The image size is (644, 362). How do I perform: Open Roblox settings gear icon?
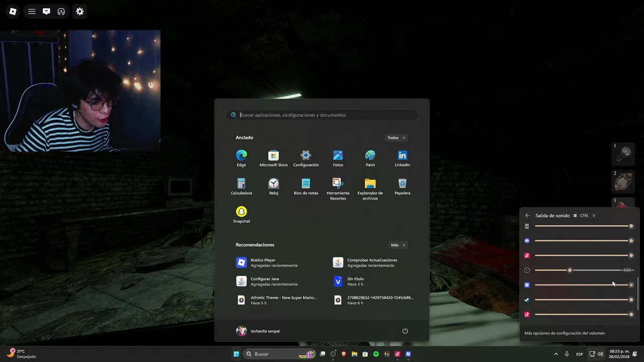tap(79, 11)
